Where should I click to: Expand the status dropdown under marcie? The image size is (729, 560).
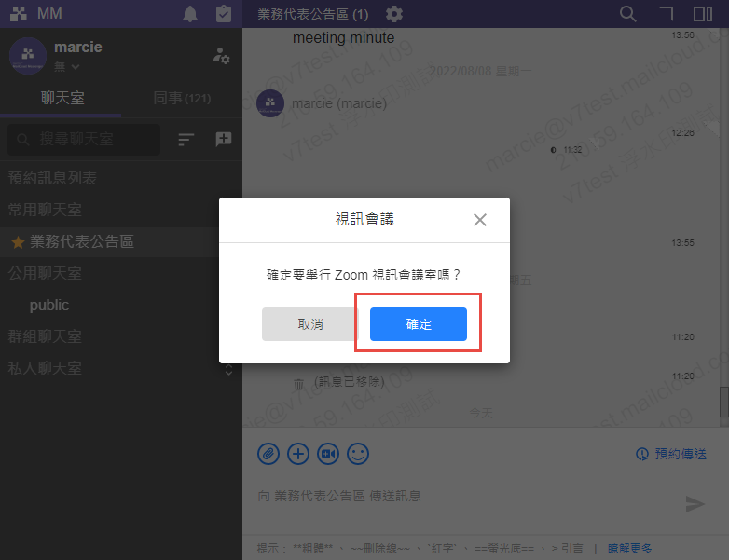tap(67, 67)
